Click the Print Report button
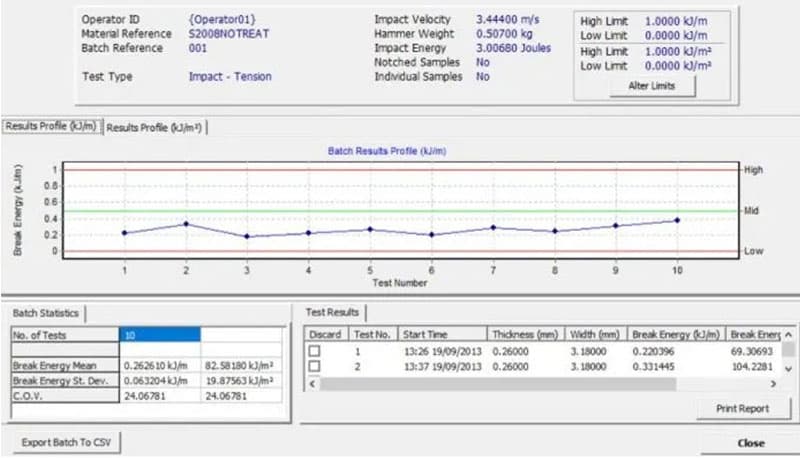 coord(742,409)
